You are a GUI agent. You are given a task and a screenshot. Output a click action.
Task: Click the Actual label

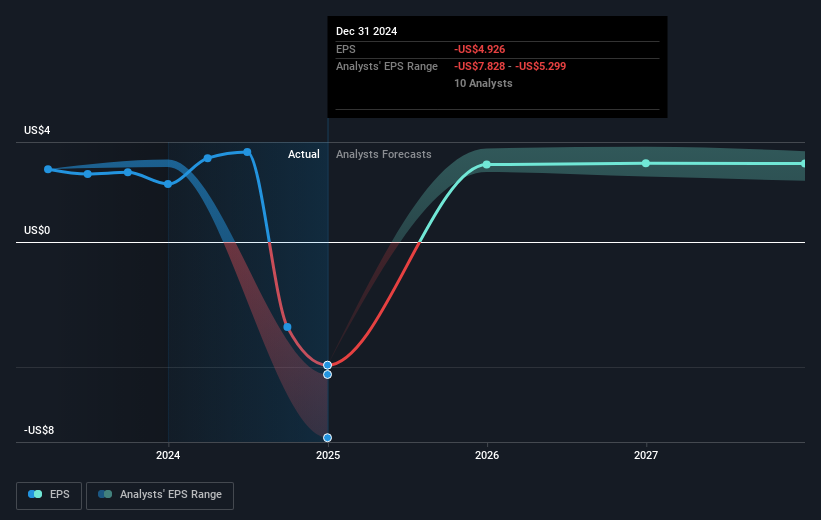click(304, 154)
